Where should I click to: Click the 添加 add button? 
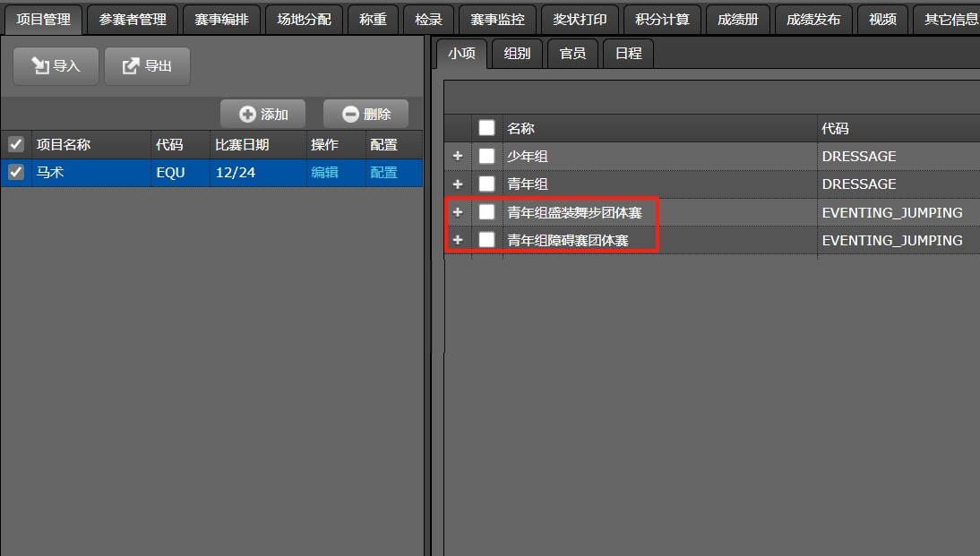(263, 115)
